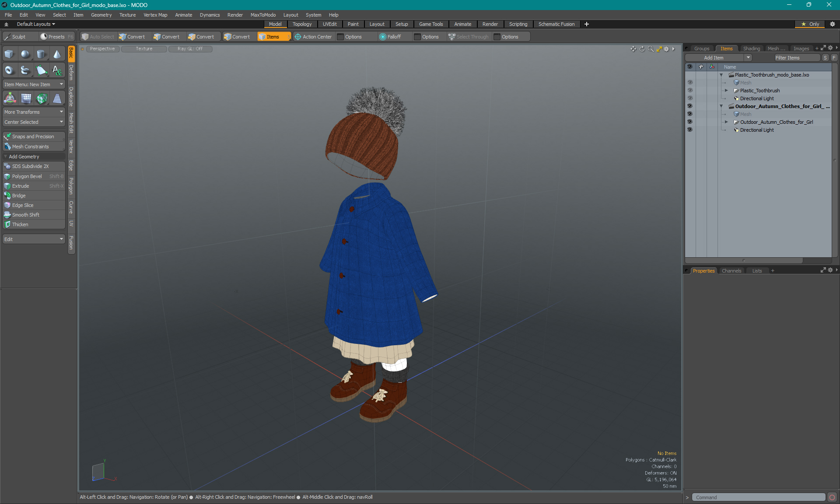The image size is (840, 504).
Task: Collapse the Outdoor_Autumn_Clothes_for_Girl scene
Action: tap(721, 106)
